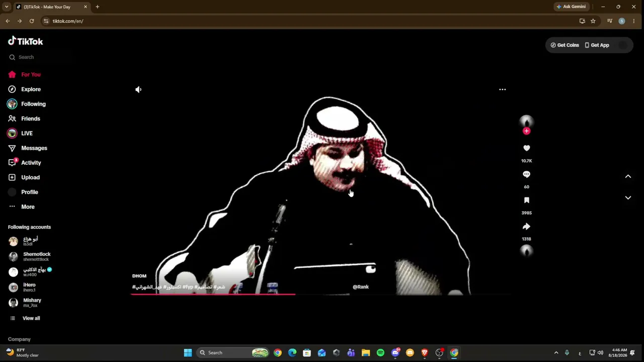Open the browser media controls icon
Screen dimensions: 644x362
point(610,21)
